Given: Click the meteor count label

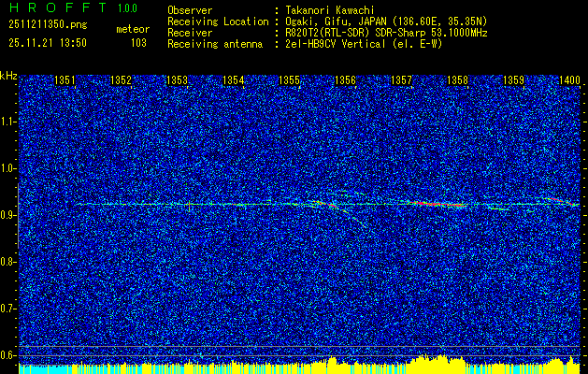Looking at the screenshot, I should tap(133, 29).
